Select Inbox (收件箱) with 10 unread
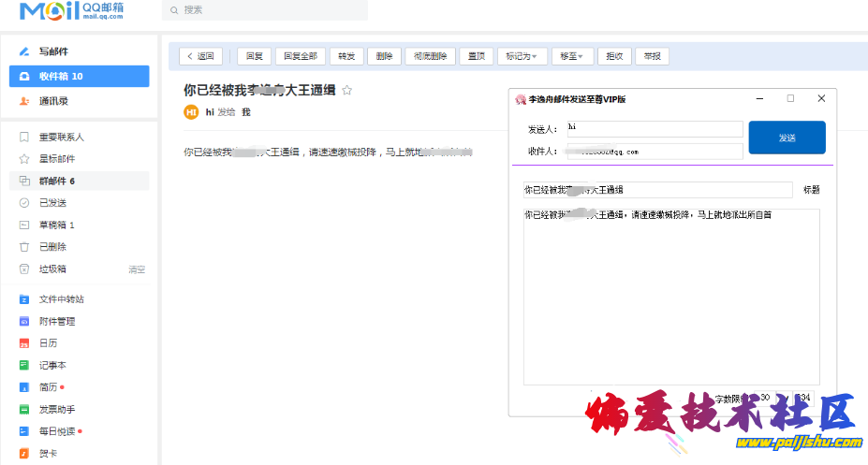Screen dimensions: 868x465 point(79,76)
